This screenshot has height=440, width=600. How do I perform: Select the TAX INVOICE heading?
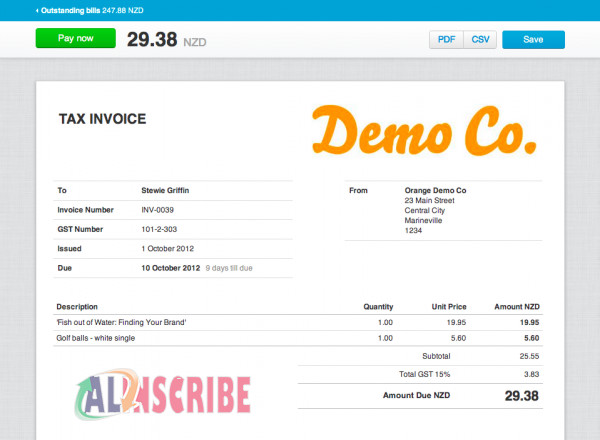pos(103,119)
